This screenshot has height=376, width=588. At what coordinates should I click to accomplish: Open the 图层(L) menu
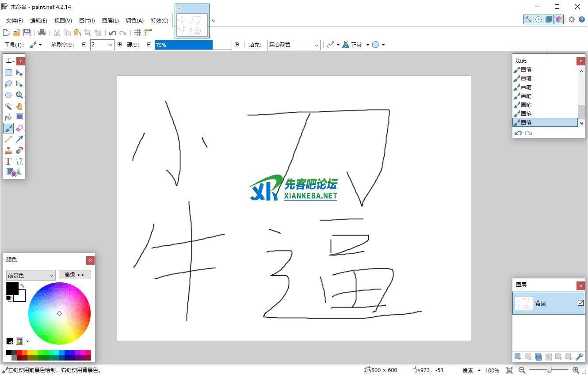coord(110,20)
